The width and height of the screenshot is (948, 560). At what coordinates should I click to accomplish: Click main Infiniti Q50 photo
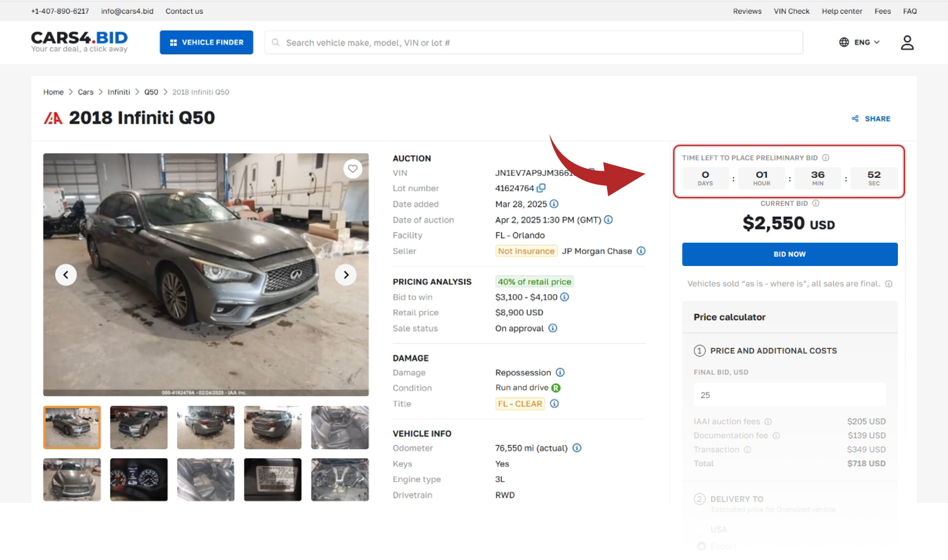tap(206, 275)
